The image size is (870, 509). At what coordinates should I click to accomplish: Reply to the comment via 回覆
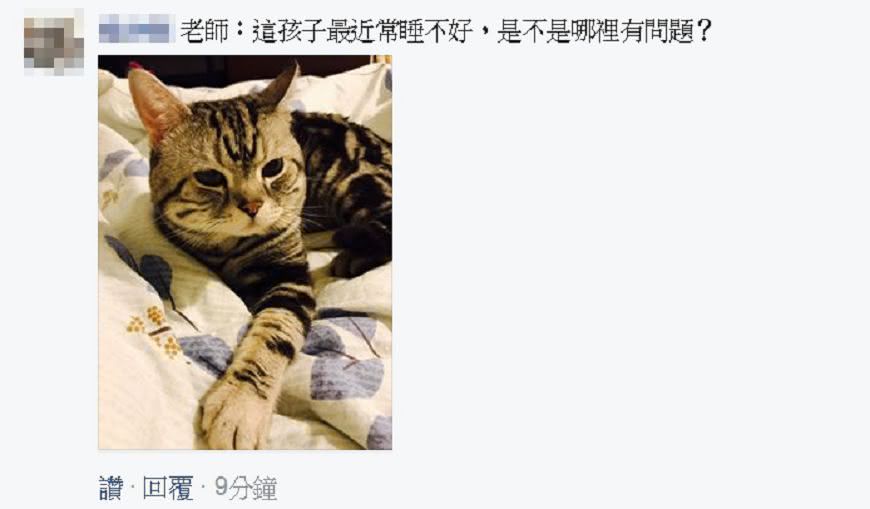[x=168, y=488]
